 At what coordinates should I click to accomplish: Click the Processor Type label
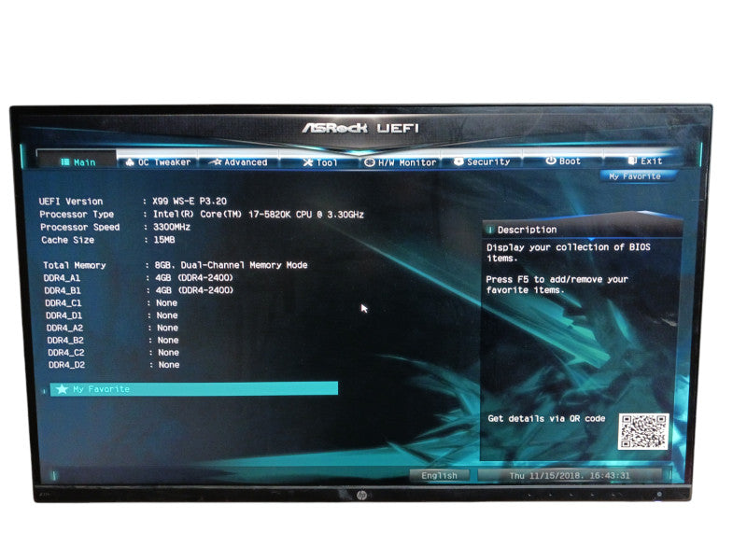point(77,215)
